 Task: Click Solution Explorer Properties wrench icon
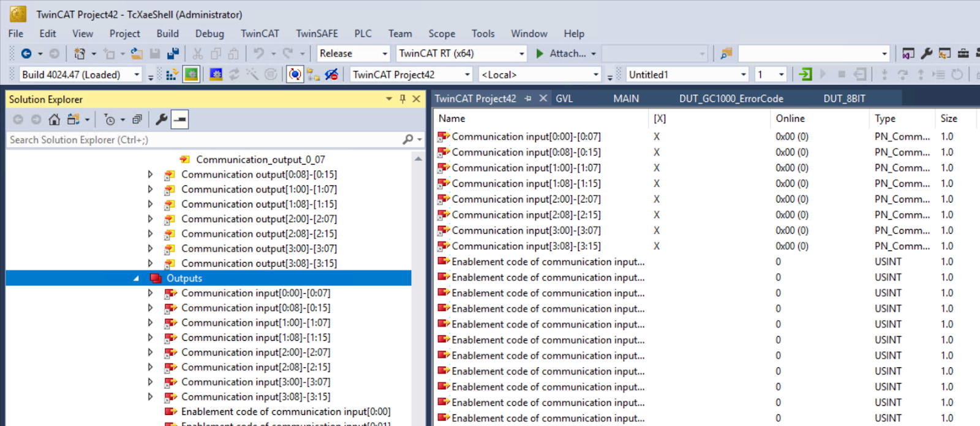coord(162,119)
